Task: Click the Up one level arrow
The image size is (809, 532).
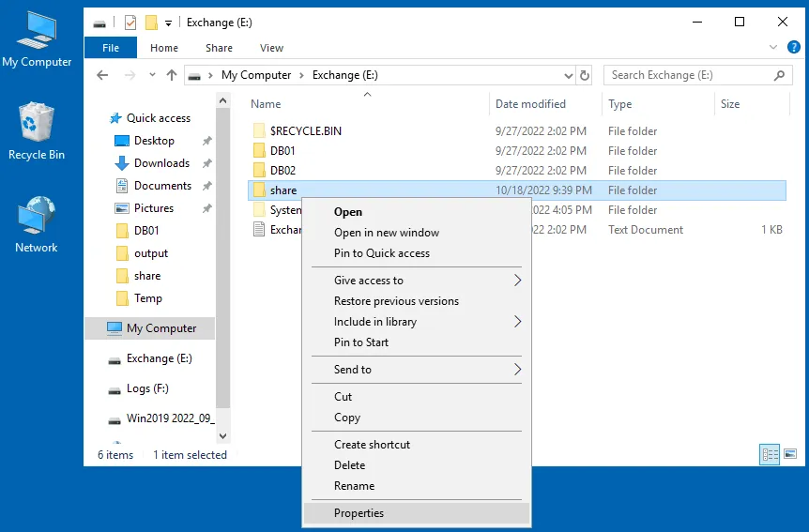Action: tap(172, 75)
